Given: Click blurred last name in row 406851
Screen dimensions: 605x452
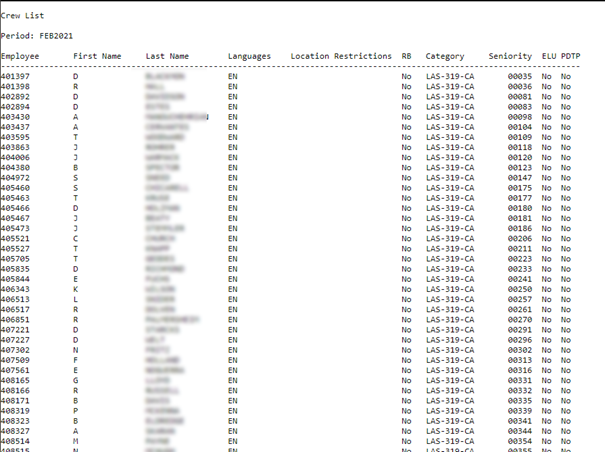Looking at the screenshot, I should (x=172, y=320).
